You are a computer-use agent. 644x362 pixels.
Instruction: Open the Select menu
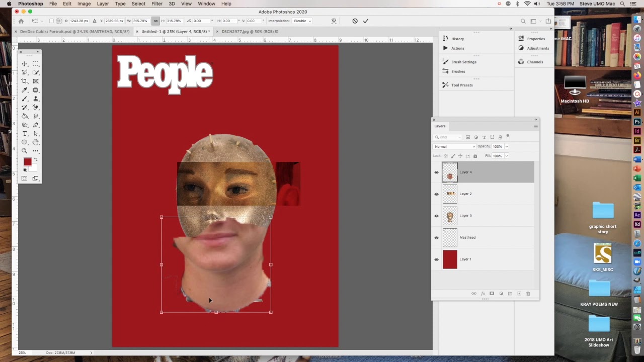click(138, 4)
